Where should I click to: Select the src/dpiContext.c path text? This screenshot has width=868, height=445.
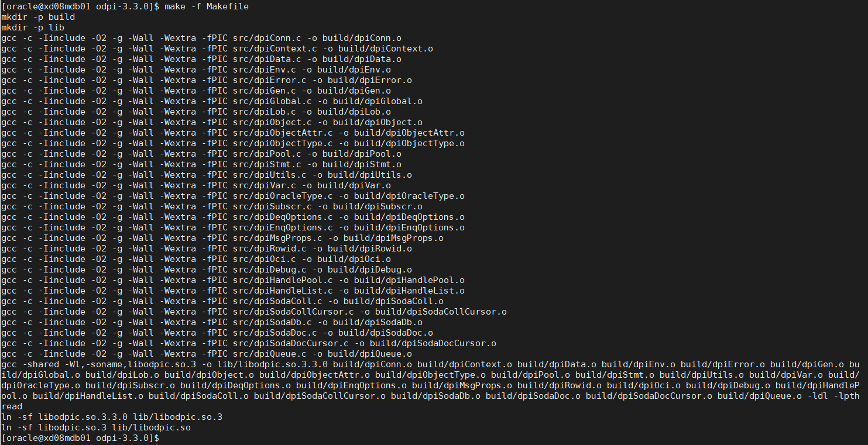(x=275, y=49)
